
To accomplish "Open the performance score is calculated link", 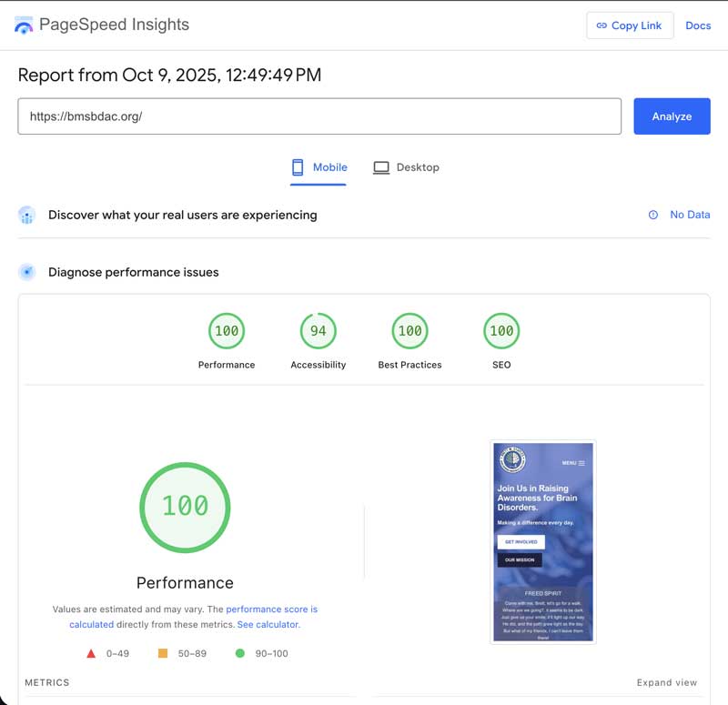I will pyautogui.click(x=271, y=609).
